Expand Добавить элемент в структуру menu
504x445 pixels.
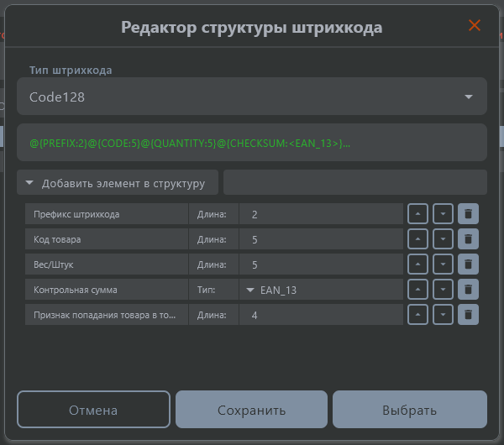(118, 182)
